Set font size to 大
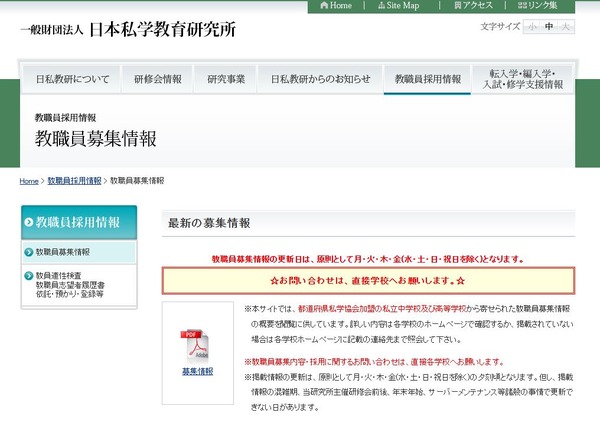The height and width of the screenshot is (429, 600). click(x=565, y=27)
